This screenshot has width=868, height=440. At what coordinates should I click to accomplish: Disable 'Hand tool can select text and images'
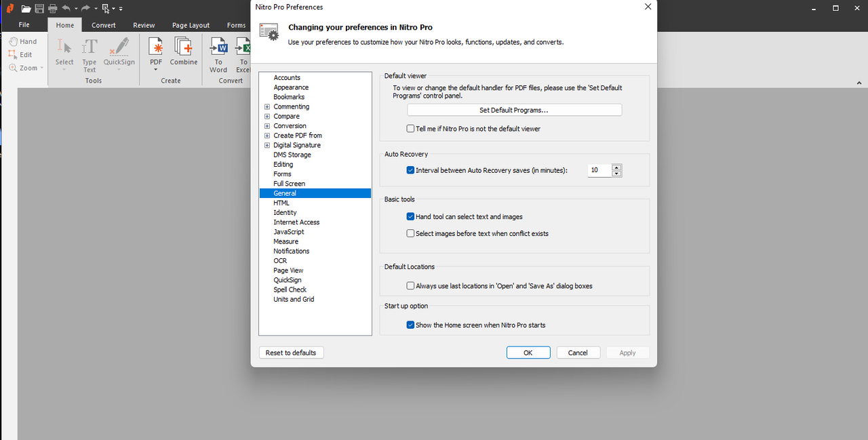410,217
